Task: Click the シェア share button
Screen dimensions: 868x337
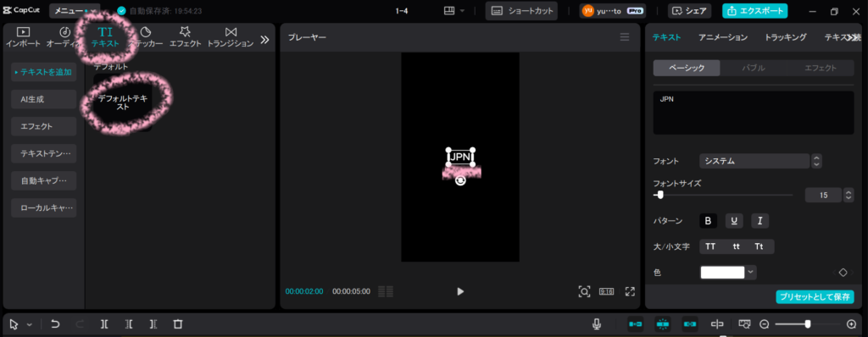Action: pyautogui.click(x=690, y=10)
